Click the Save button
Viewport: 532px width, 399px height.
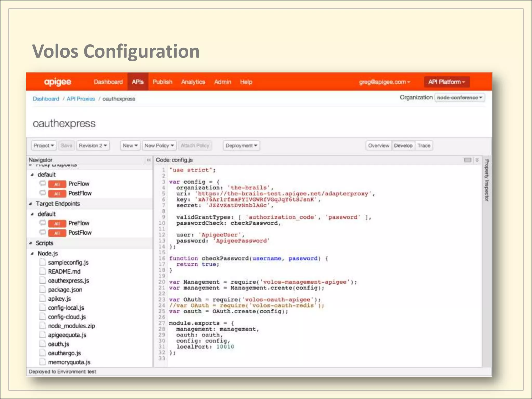(x=66, y=145)
